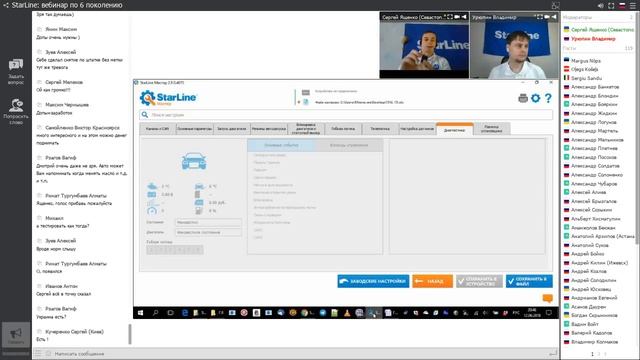
Task: Open the VLC cone taskbar icon
Action: (x=347, y=313)
